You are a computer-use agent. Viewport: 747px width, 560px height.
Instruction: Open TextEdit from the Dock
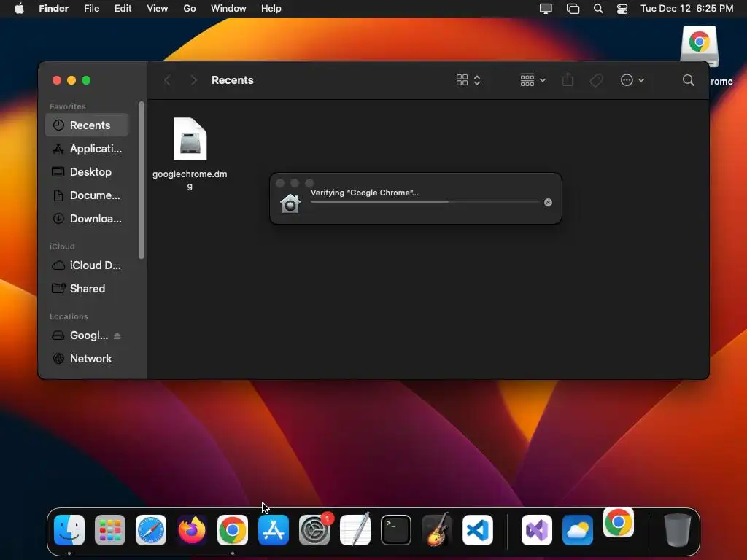[x=355, y=530]
